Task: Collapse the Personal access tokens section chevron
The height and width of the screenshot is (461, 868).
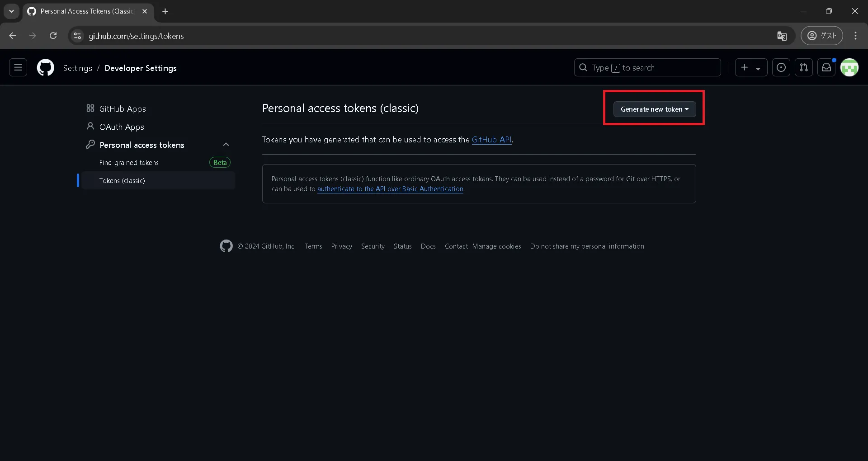Action: click(226, 145)
